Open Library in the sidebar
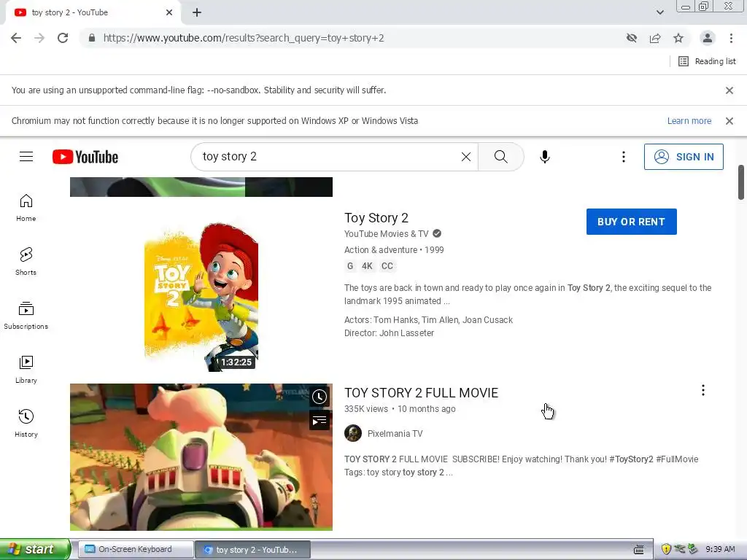The image size is (747, 560). pyautogui.click(x=26, y=370)
